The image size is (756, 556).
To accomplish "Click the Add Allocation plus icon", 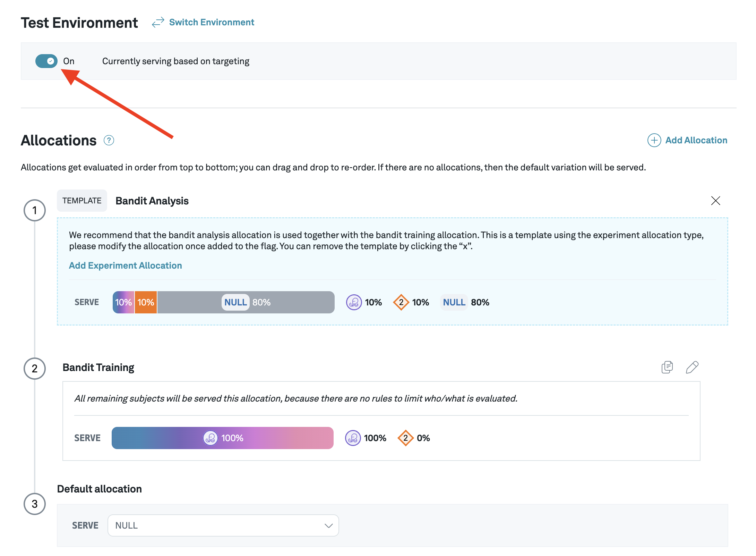I will coord(654,141).
